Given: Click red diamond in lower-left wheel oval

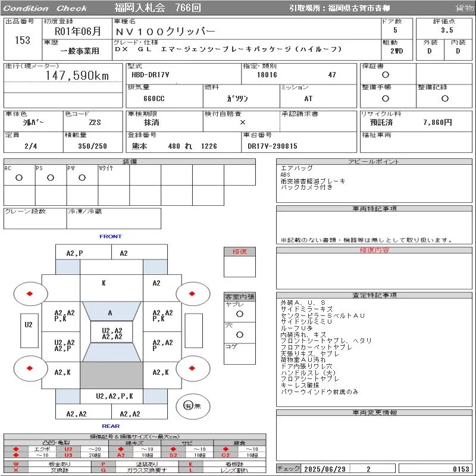Looking at the screenshot, I should pos(30,368).
